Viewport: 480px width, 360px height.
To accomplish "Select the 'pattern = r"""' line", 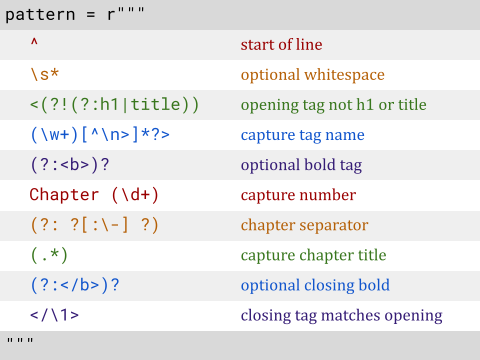I will click(75, 15).
